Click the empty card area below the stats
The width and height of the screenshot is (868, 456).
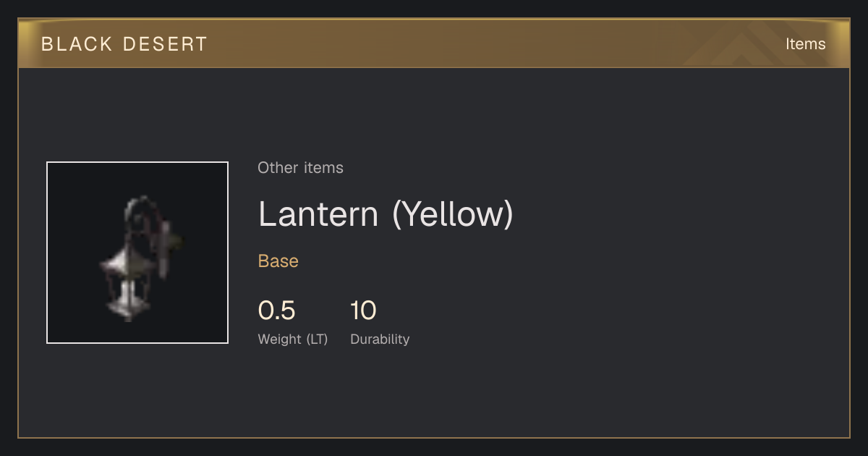click(x=434, y=394)
